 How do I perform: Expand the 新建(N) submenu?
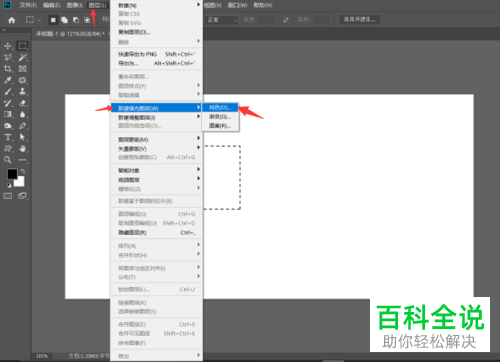coord(156,5)
